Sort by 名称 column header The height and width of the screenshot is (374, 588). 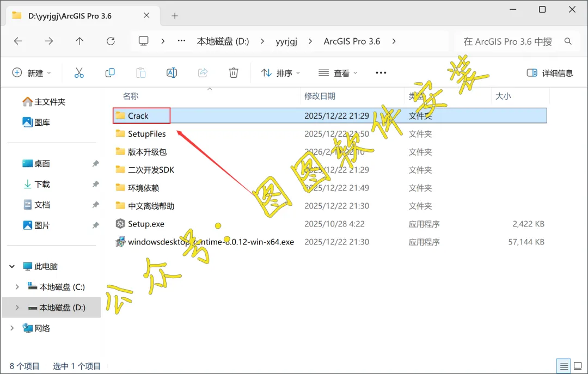coord(131,96)
